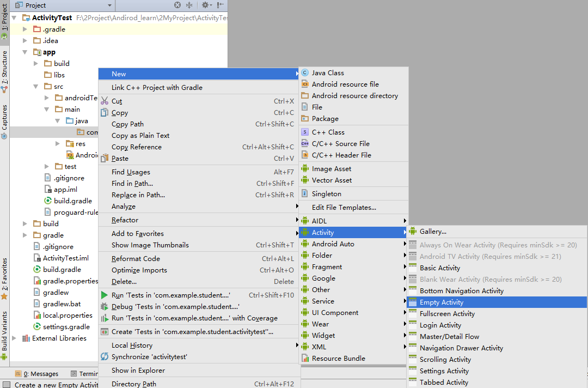Screen dimensions: 588x388
Task: Click the scroll-from-source target icon
Action: pos(177,5)
